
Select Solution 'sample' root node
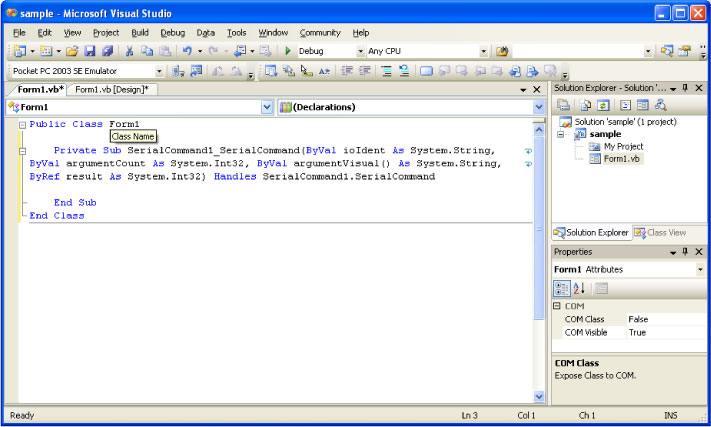625,121
